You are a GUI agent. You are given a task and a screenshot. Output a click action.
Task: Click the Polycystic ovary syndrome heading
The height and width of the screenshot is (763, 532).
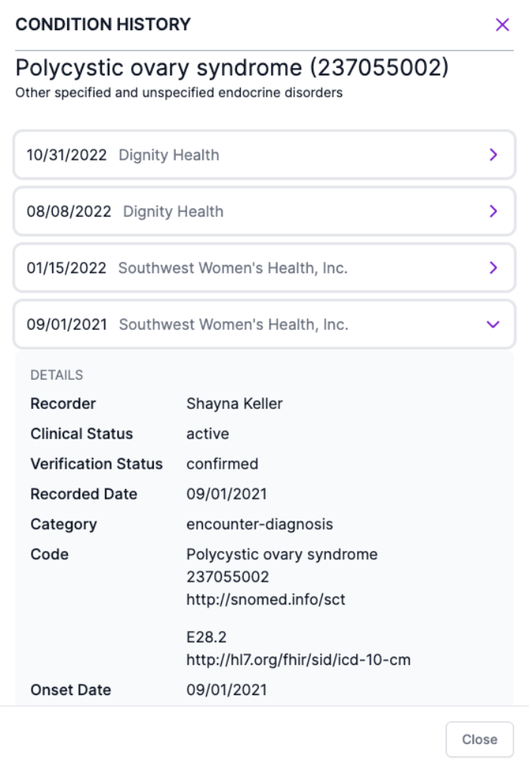tap(232, 69)
